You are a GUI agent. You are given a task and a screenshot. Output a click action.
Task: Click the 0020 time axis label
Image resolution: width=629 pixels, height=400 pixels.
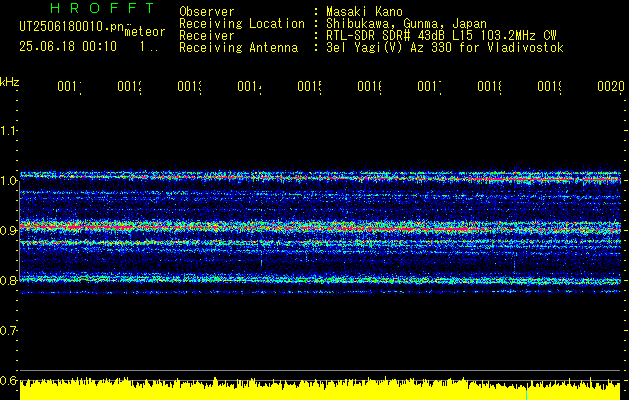click(611, 86)
